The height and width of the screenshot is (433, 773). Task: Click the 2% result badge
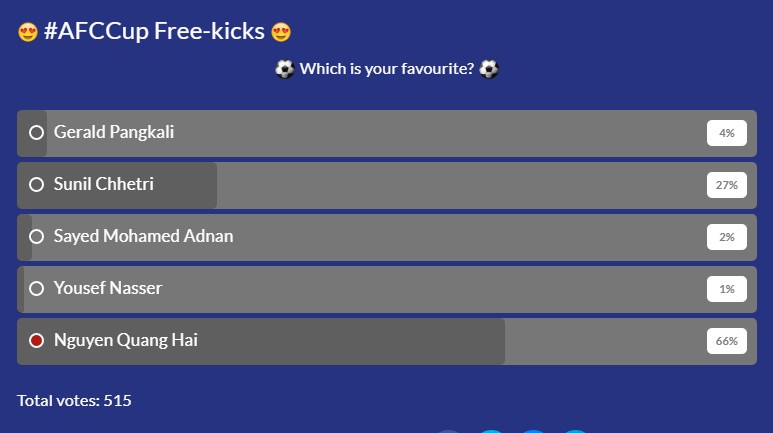pyautogui.click(x=727, y=237)
